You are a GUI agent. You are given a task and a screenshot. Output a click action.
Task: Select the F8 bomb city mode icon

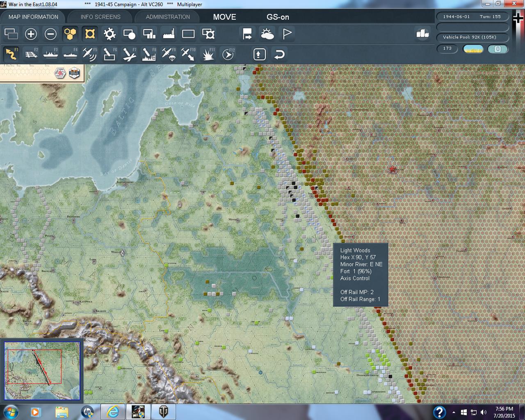click(149, 54)
